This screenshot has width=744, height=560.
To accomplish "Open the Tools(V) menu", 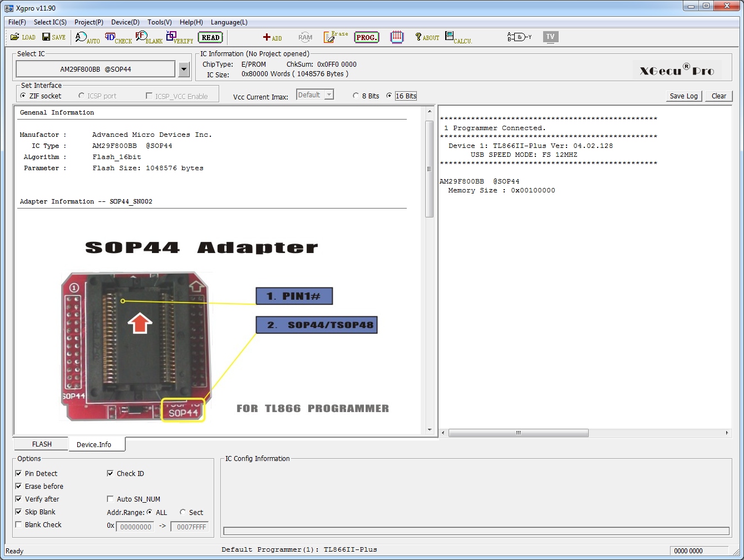I will (x=159, y=22).
